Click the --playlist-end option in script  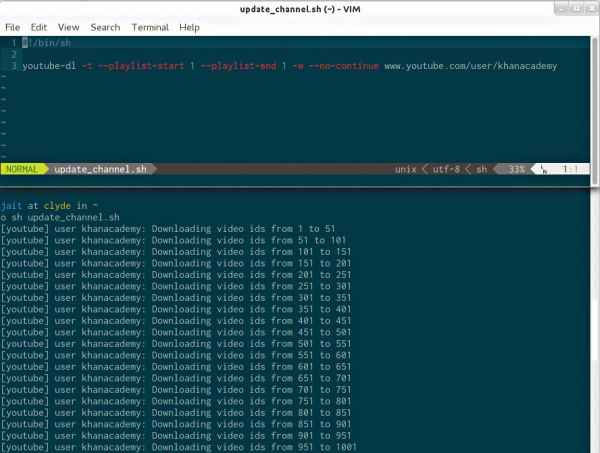238,66
